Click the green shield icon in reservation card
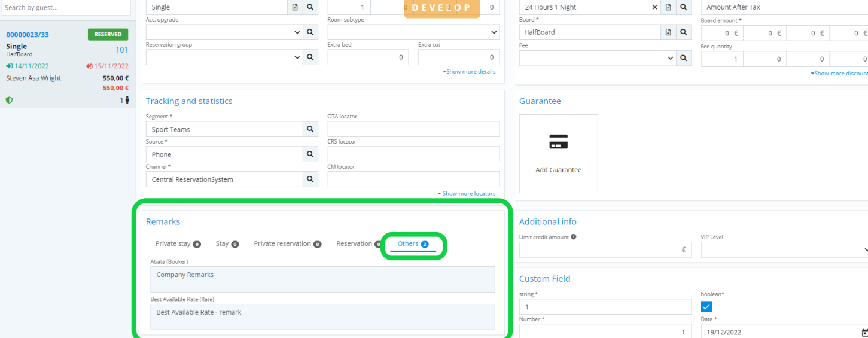 9,101
